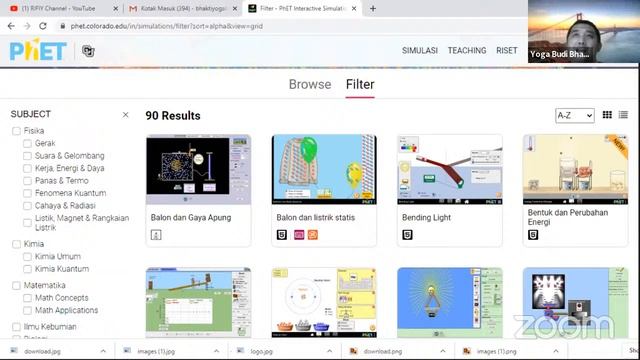Open Balon dan listrik statis title link
Screen dimensions: 640x360
click(x=316, y=218)
